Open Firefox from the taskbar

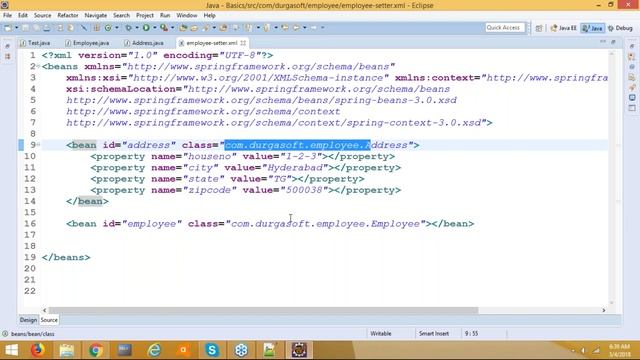click(38, 350)
